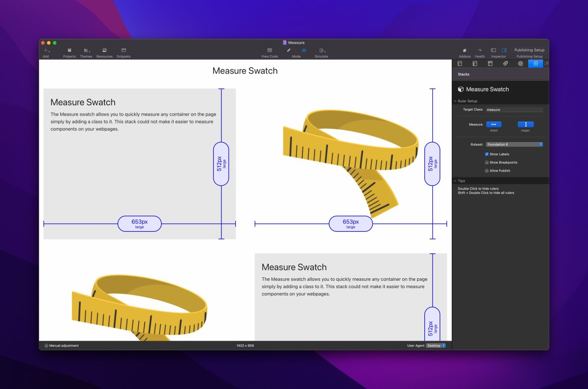Click the Measure Swatch page heading
The image size is (588, 389).
[245, 71]
